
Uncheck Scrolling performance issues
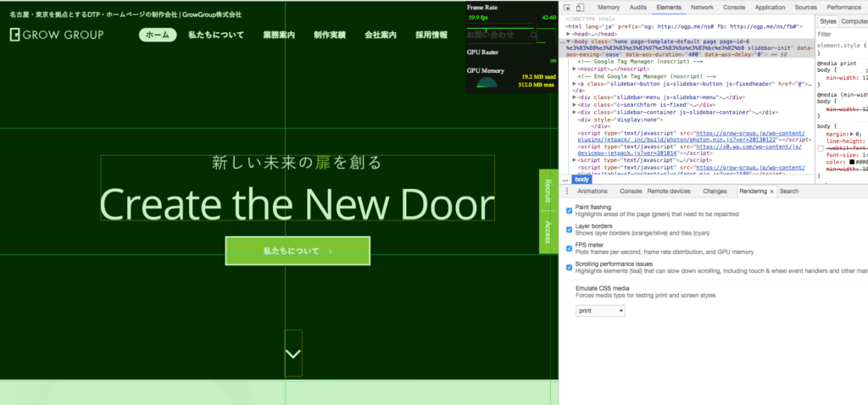(x=569, y=267)
